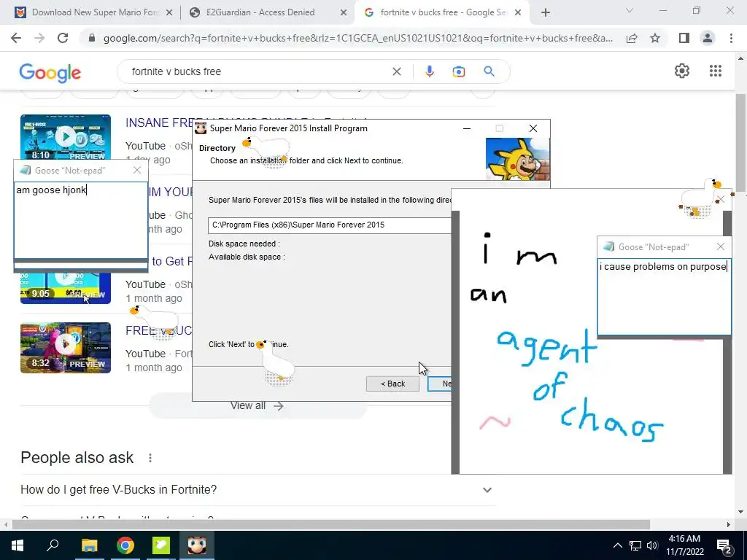Click the installation directory path field
The width and height of the screenshot is (747, 560).
pos(329,225)
